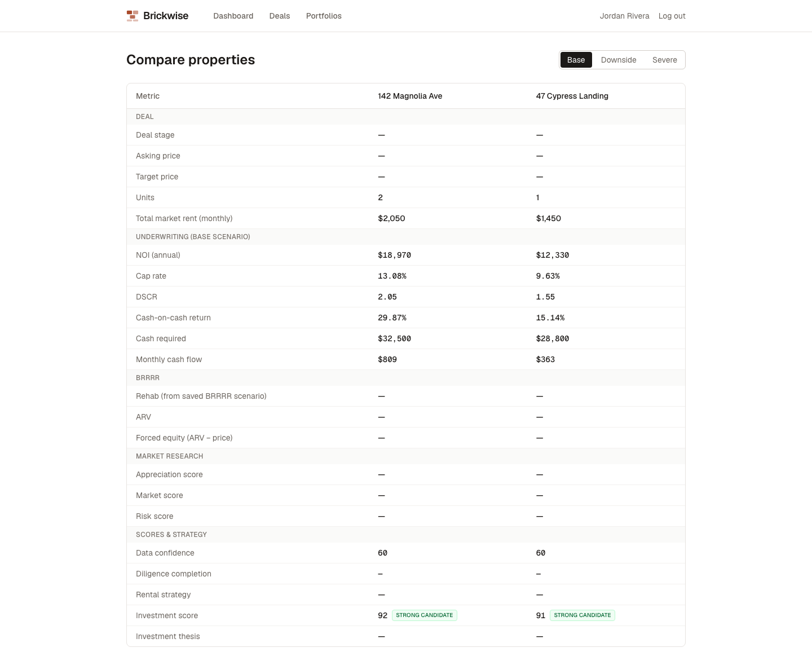The height and width of the screenshot is (665, 812).
Task: Click the Compare properties heading
Action: click(191, 60)
